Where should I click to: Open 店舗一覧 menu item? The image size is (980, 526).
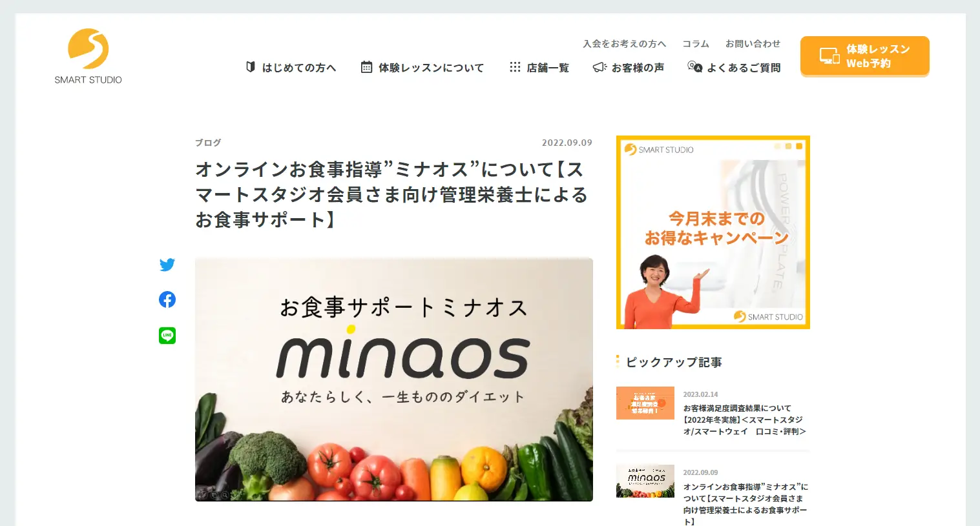pyautogui.click(x=548, y=68)
